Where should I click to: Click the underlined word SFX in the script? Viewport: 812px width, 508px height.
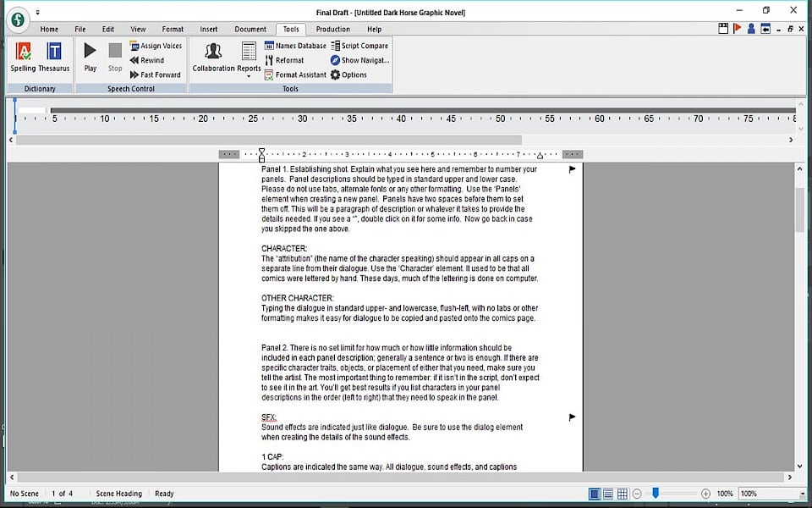click(269, 417)
